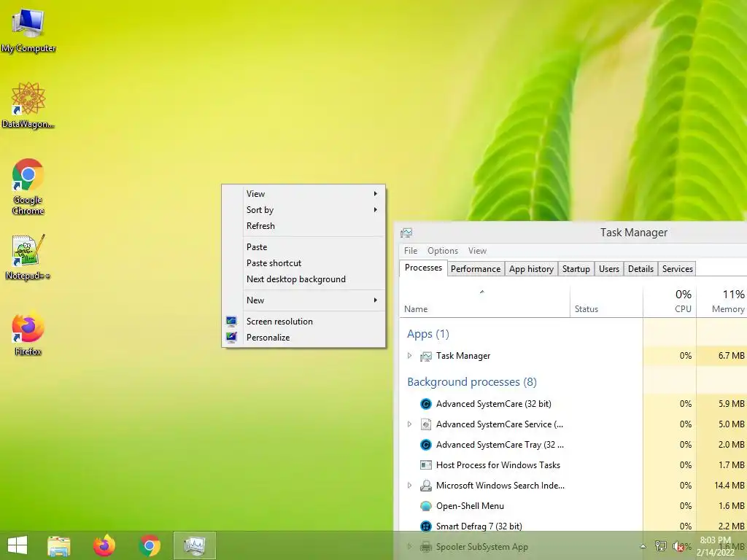Choose Paste shortcut from context menu
The height and width of the screenshot is (560, 747).
tap(303, 263)
